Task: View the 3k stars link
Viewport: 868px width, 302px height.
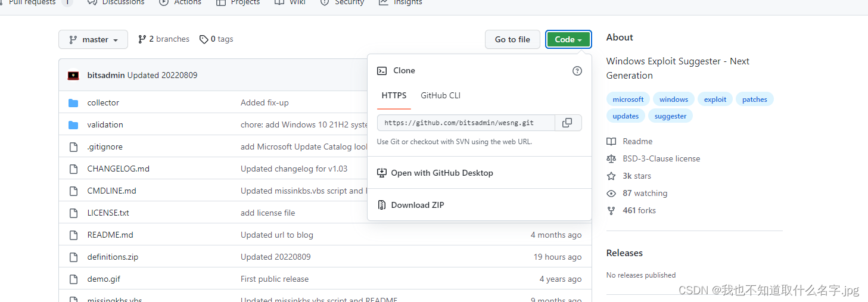Action: 637,176
